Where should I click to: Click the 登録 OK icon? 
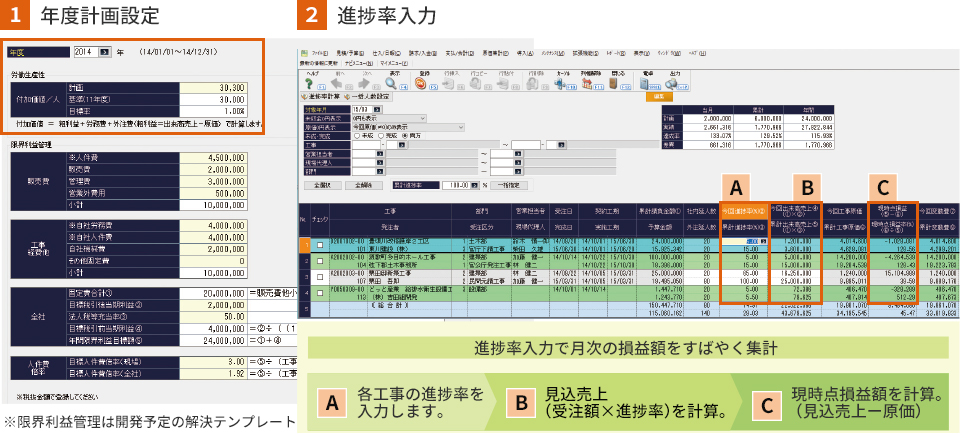click(x=421, y=83)
